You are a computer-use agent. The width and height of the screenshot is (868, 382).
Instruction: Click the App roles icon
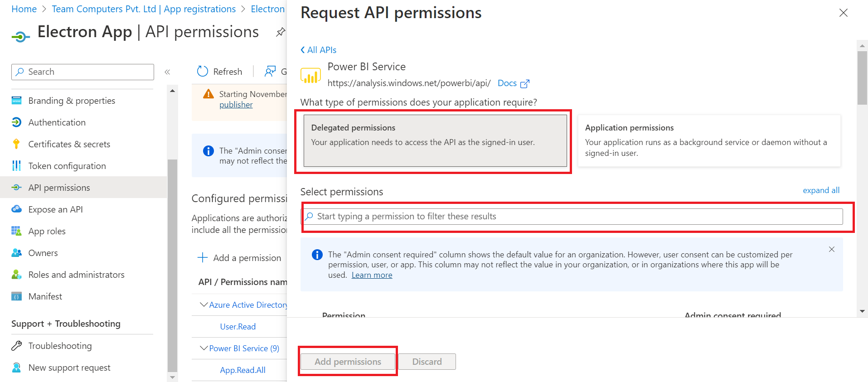point(17,231)
